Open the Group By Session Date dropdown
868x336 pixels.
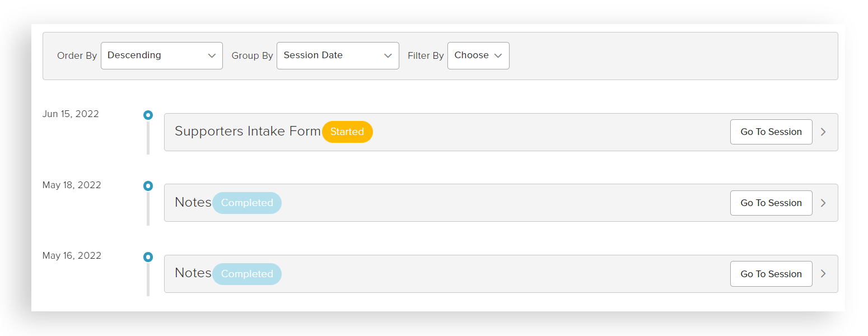coord(337,55)
